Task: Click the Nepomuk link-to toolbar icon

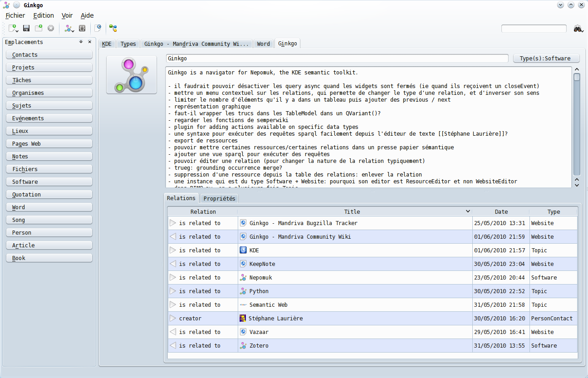Action: (x=68, y=28)
